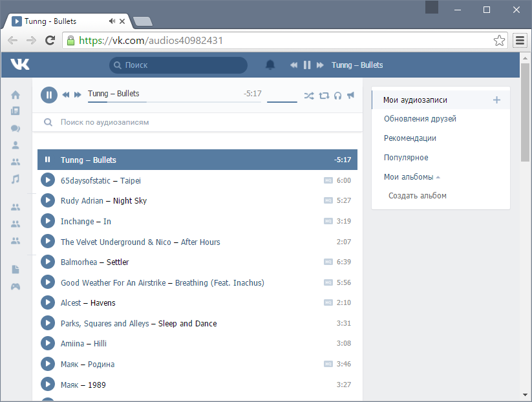The height and width of the screenshot is (402, 532).
Task: Open a new browser tab
Action: tap(143, 22)
